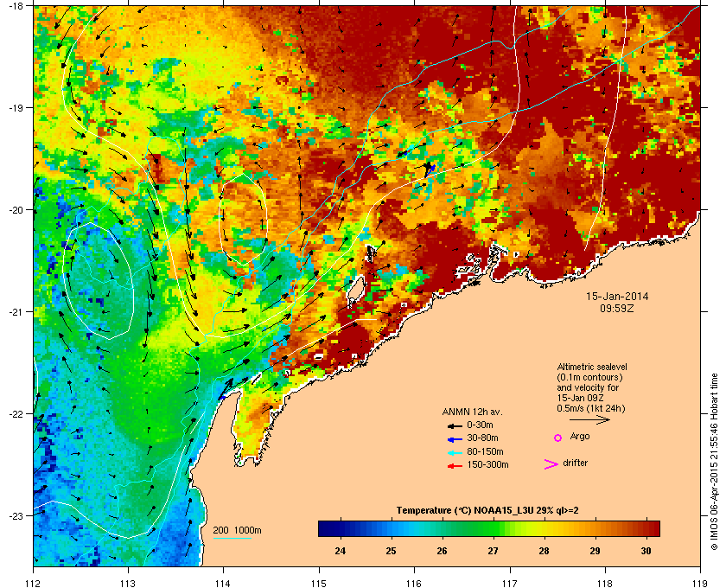Screen dimensions: 726x588
Task: Click the '0.5m/s (1kt 24h)' text
Action: tap(591, 409)
